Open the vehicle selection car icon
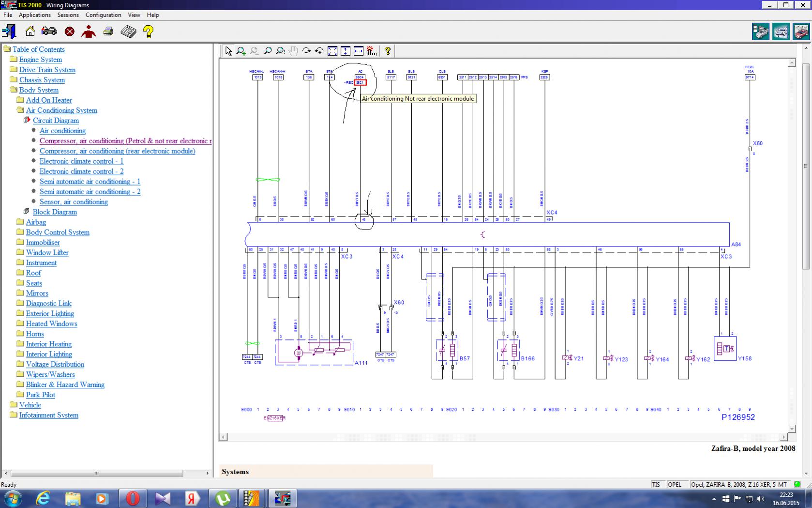 point(49,32)
